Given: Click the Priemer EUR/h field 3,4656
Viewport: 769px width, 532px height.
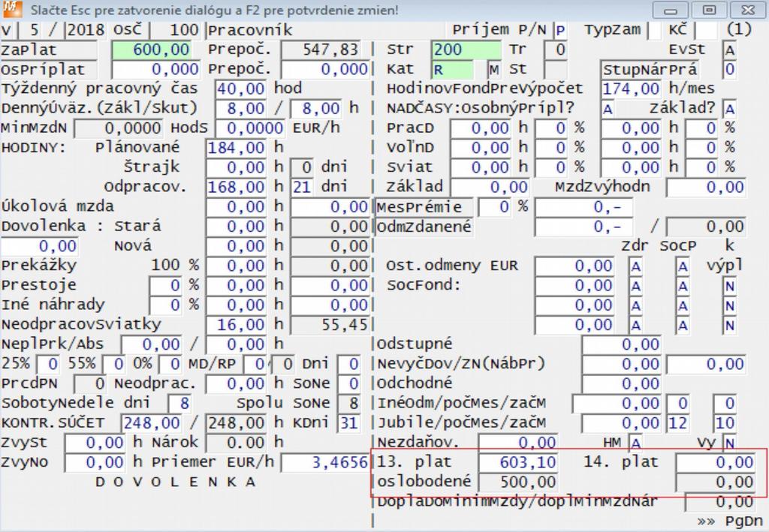Looking at the screenshot, I should pos(324,462).
